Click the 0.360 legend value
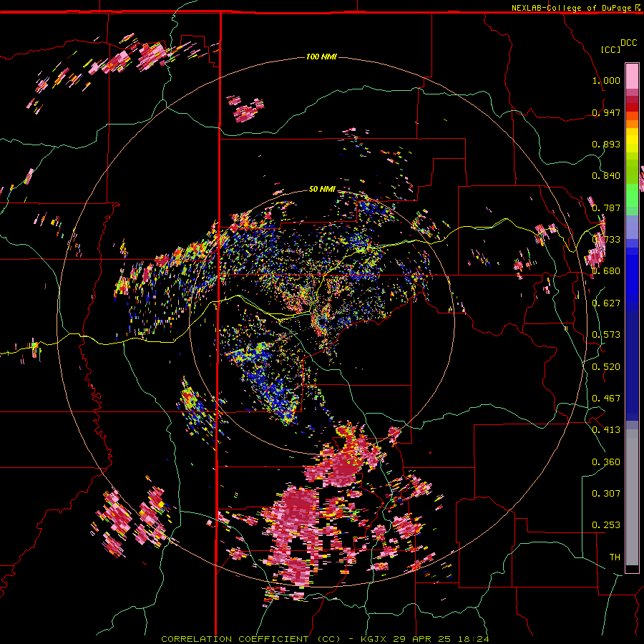Image resolution: width=644 pixels, height=644 pixels. tap(606, 462)
